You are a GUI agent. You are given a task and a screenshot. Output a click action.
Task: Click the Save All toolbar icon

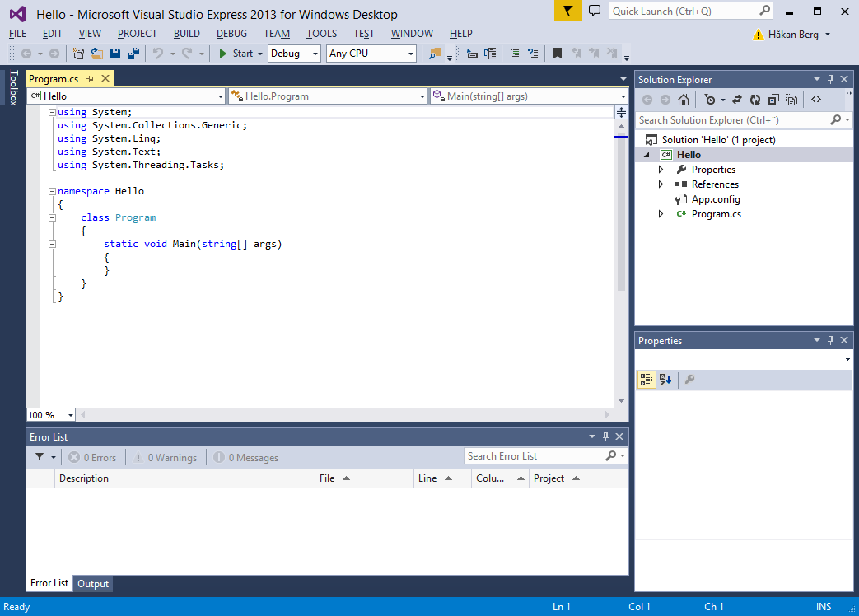click(133, 53)
